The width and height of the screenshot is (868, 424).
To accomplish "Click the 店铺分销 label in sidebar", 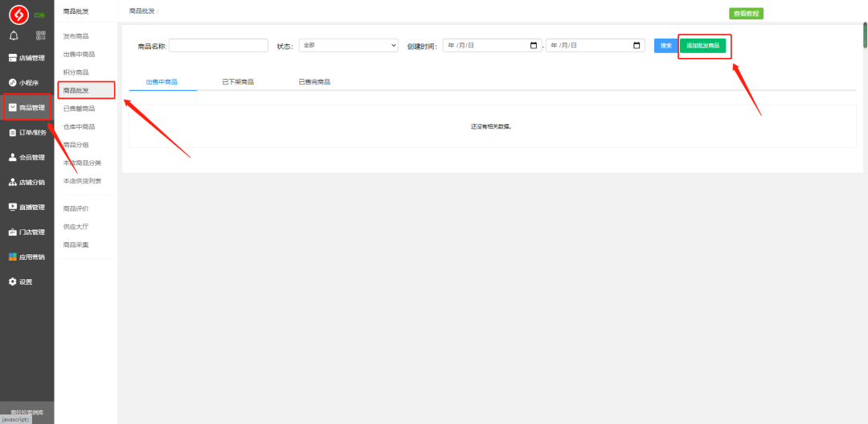I will 32,183.
